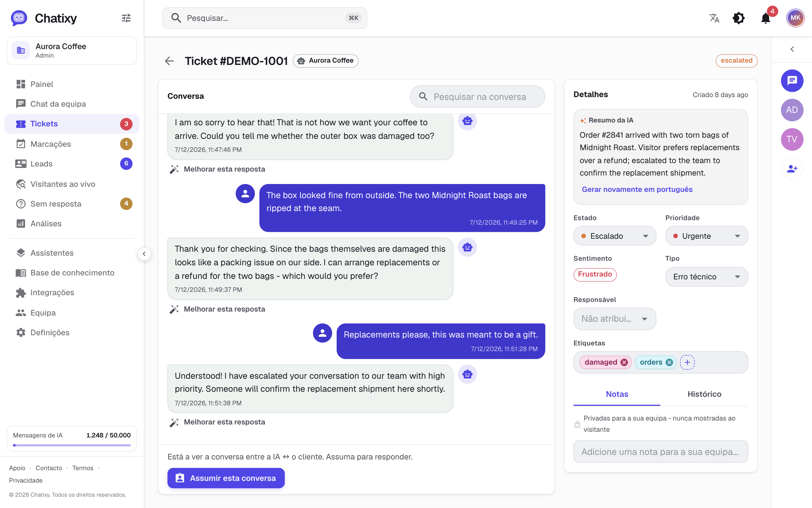Image resolution: width=812 pixels, height=508 pixels.
Task: Click visitor avatar beside 'The box looked fine' message
Action: [x=245, y=194]
